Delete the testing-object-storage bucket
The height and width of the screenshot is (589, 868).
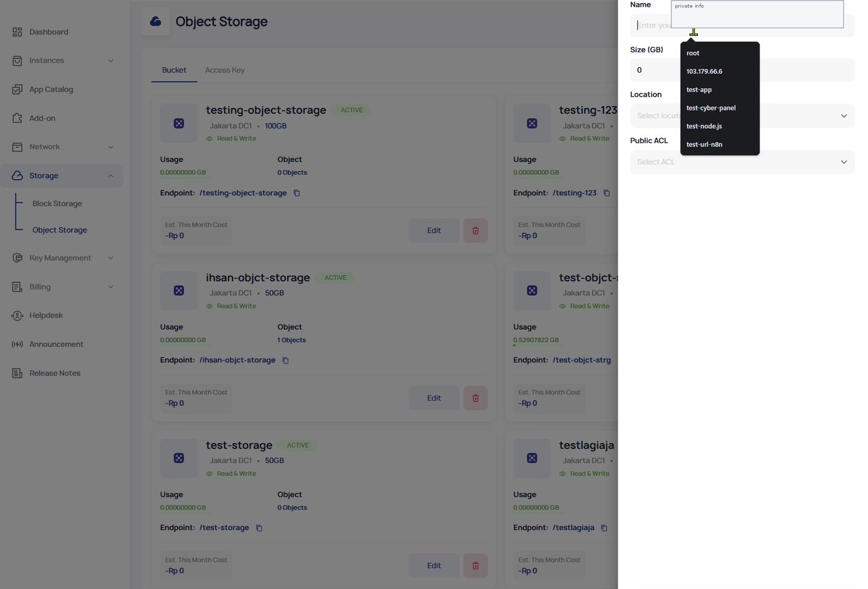(476, 231)
